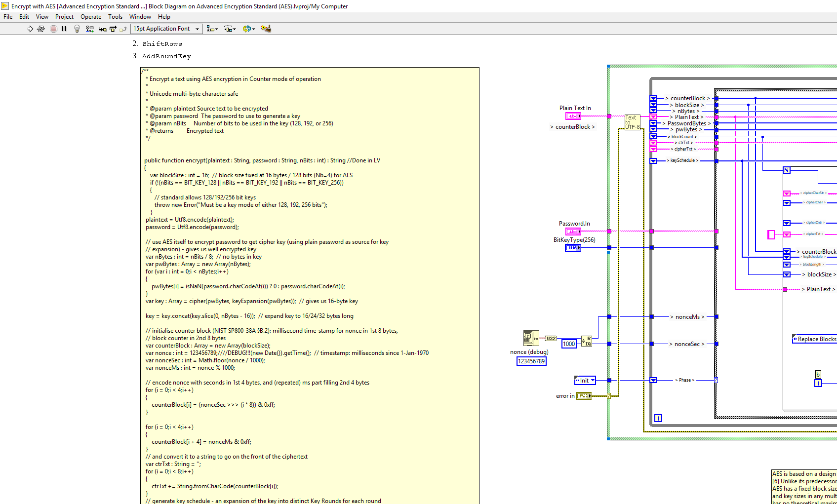This screenshot has width=837, height=504.
Task: Abort execution with the stop sign icon
Action: click(53, 29)
